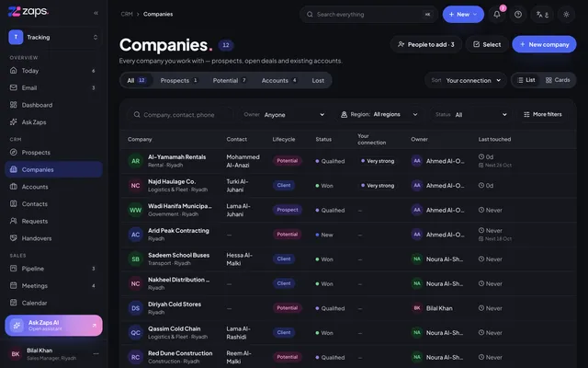Screen dimensions: 588x368
Task: Click the Select button
Action: [x=487, y=44]
